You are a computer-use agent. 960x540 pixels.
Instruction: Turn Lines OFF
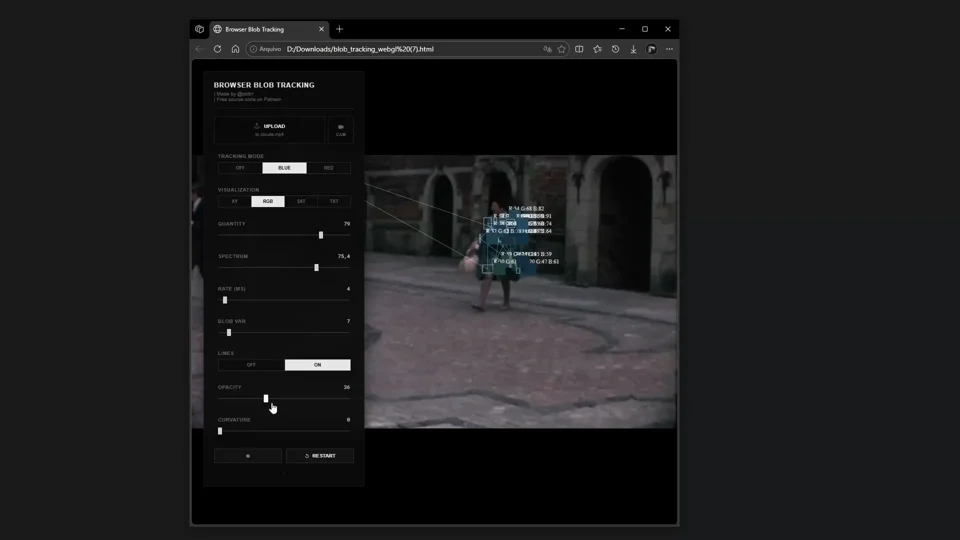251,365
